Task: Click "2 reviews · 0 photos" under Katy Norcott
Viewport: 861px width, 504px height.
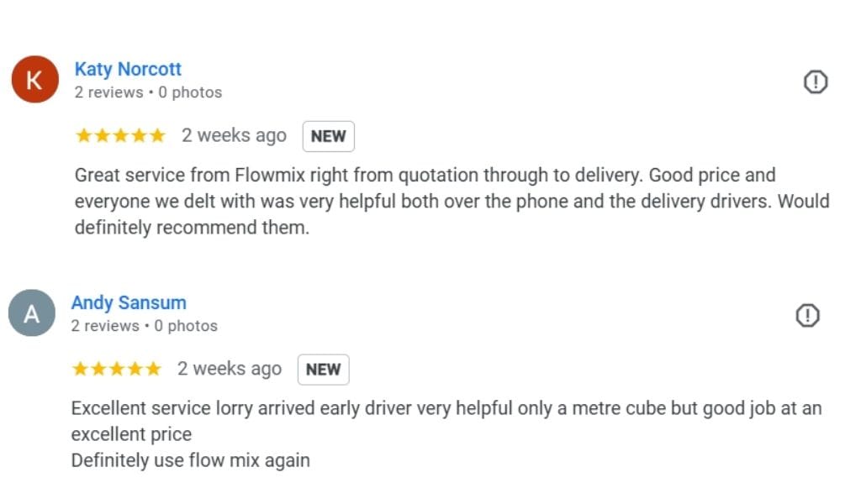Action: point(148,92)
